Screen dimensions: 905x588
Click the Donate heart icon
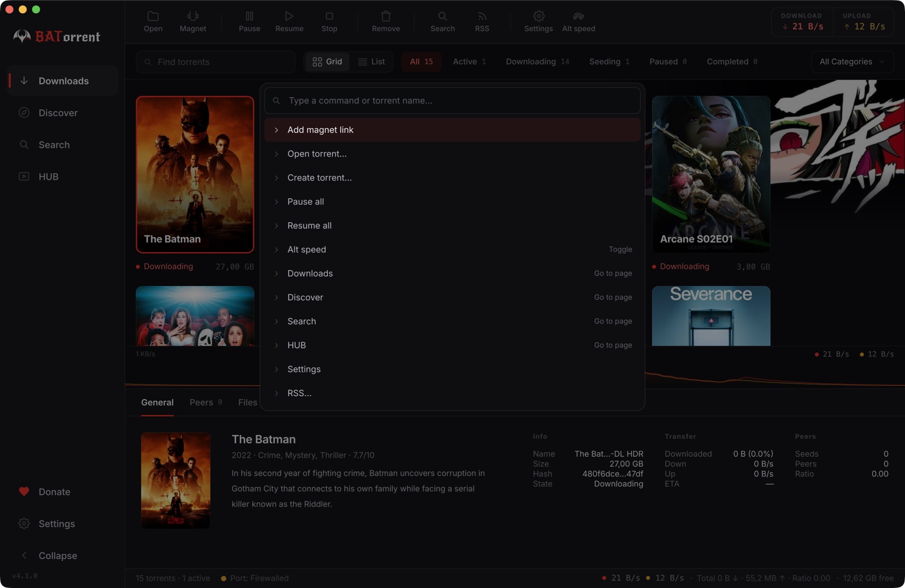pos(24,492)
